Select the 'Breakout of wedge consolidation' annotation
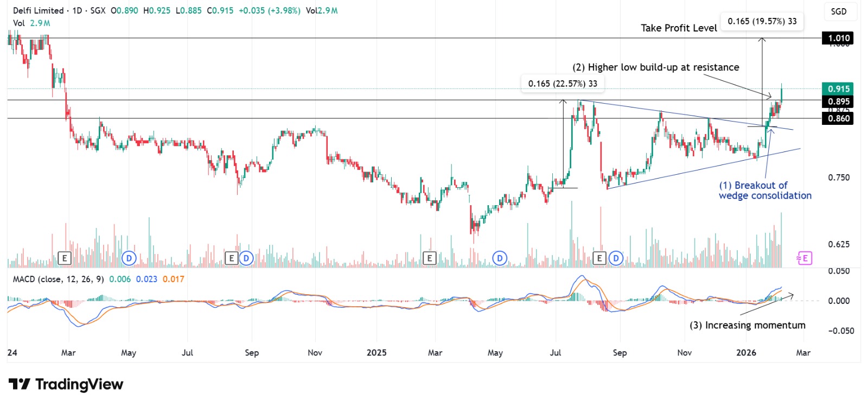The height and width of the screenshot is (406, 868). click(x=765, y=191)
